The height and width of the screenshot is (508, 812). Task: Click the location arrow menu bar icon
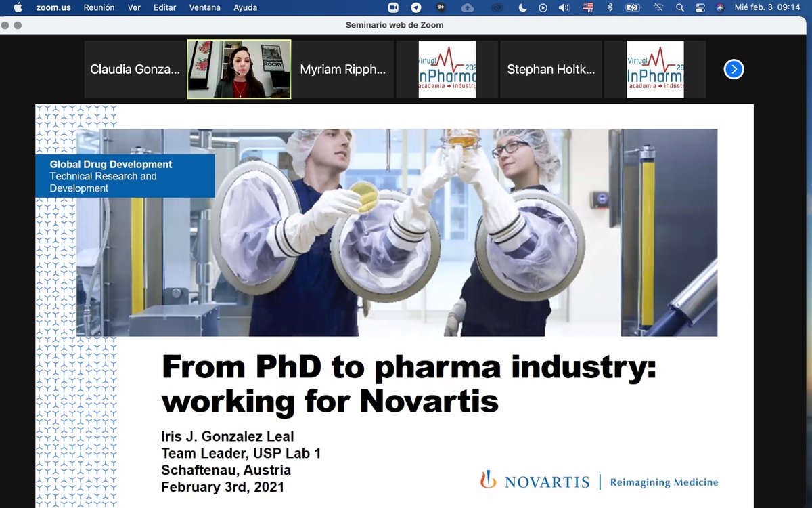click(416, 7)
